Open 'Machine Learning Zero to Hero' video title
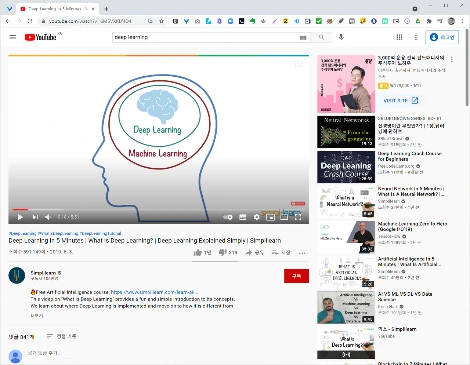This screenshot has height=365, width=470. tap(412, 227)
